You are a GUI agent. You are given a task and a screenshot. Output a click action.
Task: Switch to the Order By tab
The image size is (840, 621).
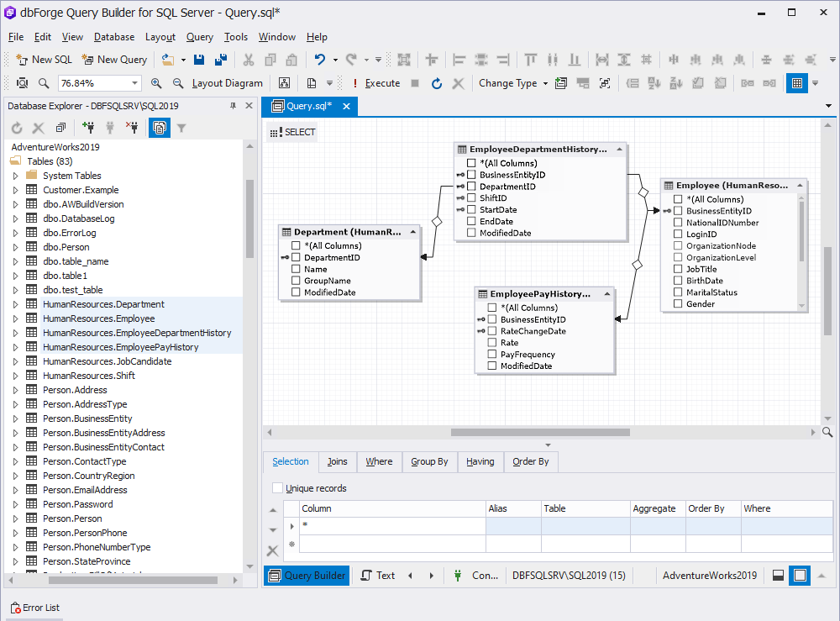530,461
